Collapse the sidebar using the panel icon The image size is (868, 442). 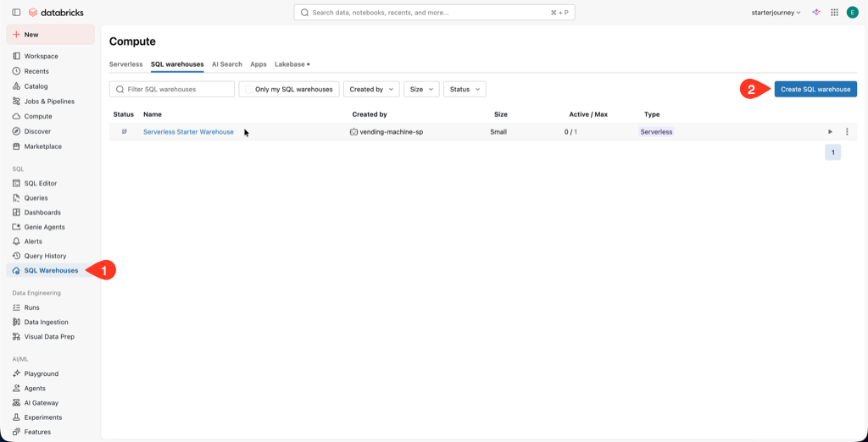[16, 12]
